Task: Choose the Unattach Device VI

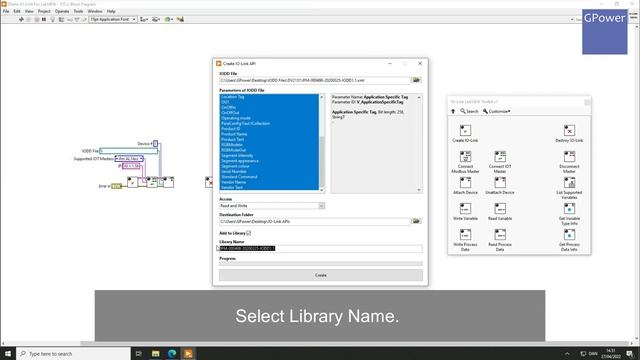Action: 500,182
